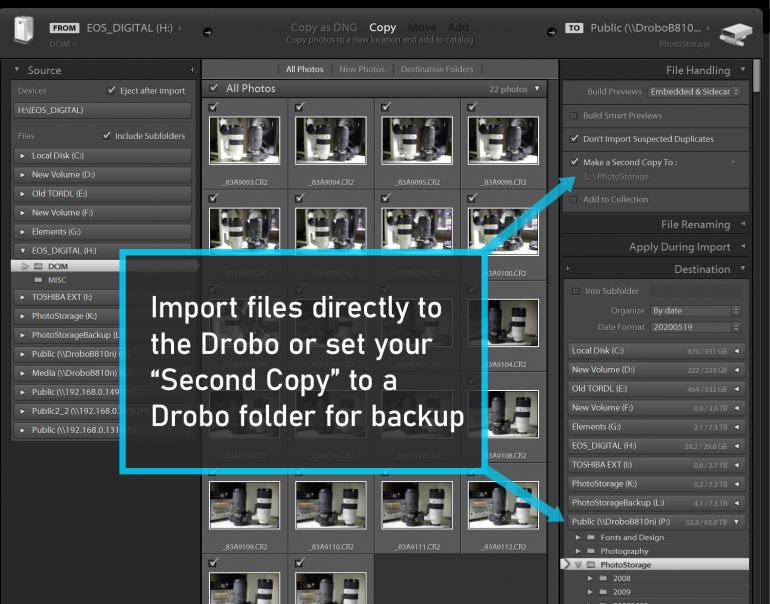This screenshot has height=604, width=770.
Task: Click the H:\(EOS_DIGITAL) device button
Action: (102, 110)
